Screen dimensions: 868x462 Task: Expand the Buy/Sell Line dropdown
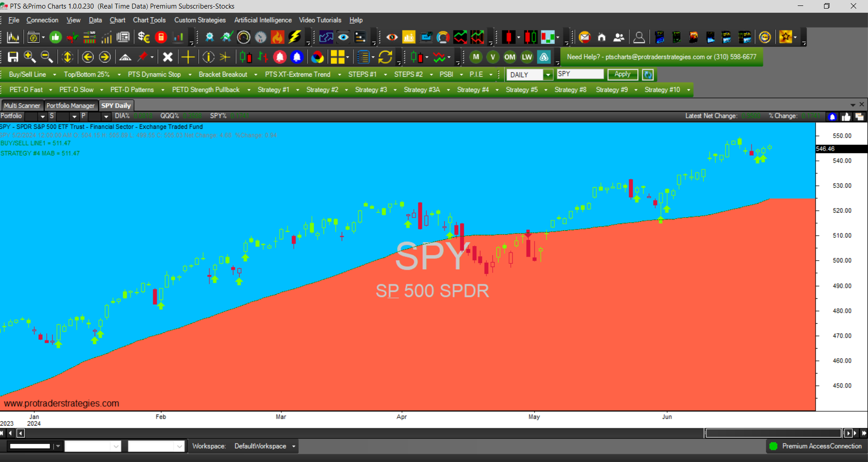click(x=54, y=75)
